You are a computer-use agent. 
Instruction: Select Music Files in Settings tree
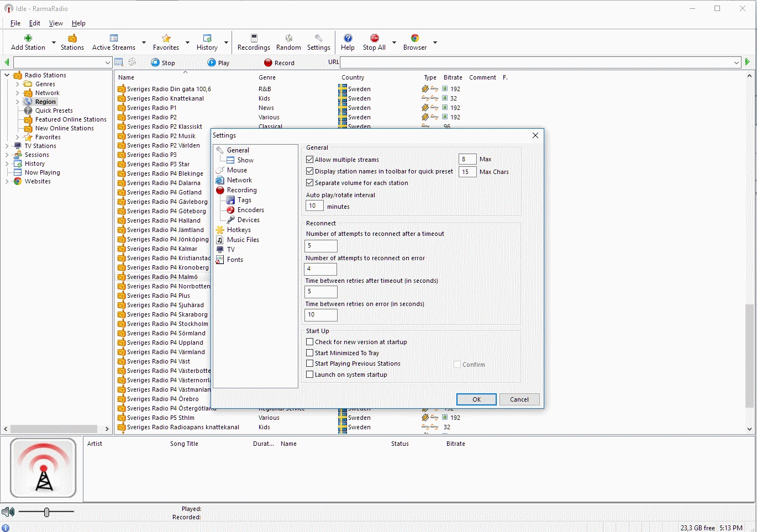point(238,240)
